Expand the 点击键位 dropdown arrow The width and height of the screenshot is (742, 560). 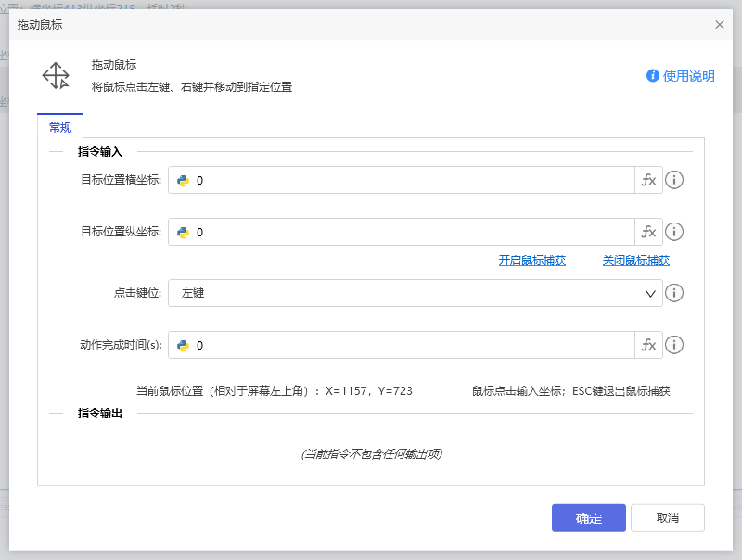[x=650, y=293]
